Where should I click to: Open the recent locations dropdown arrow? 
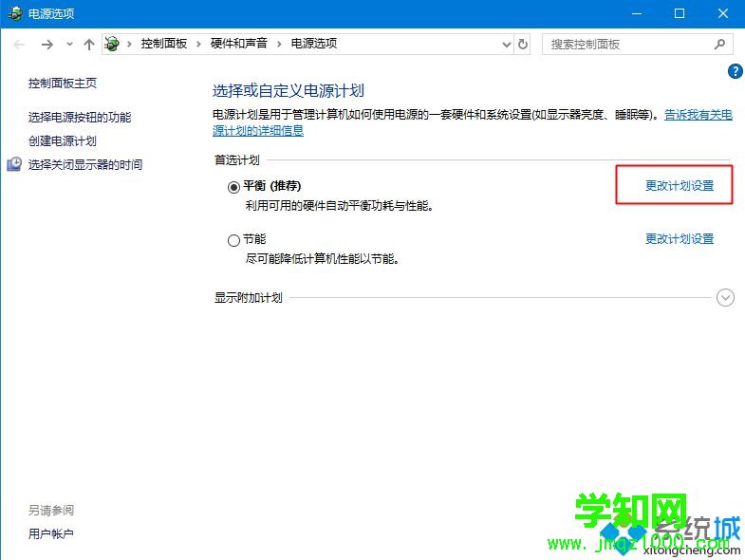tap(69, 45)
